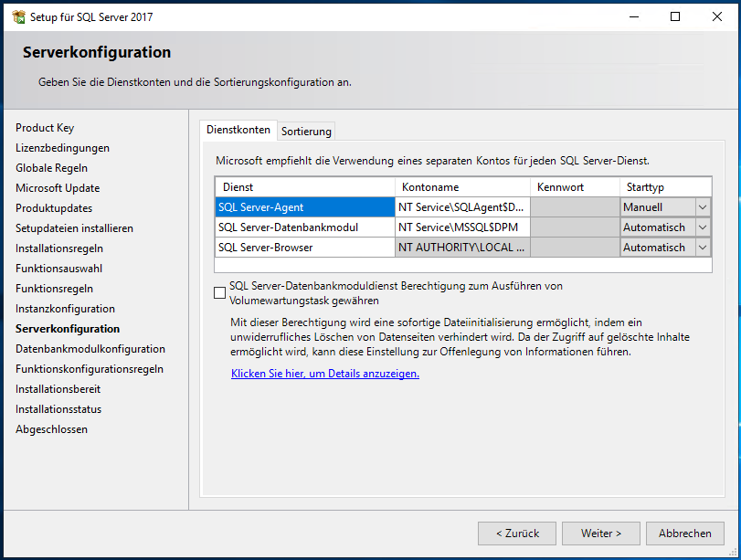Switch to the Sortierung tab
This screenshot has height=560, width=741.
pos(306,132)
